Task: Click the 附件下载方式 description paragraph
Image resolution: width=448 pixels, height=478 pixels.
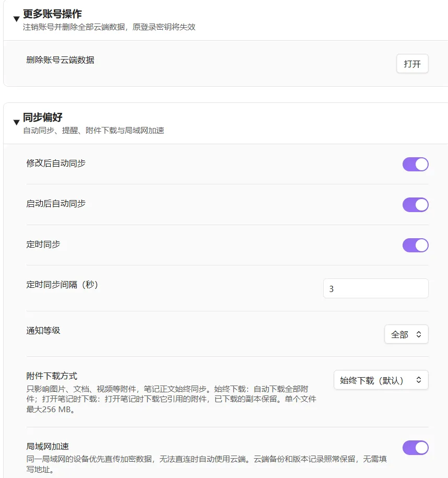Action: [x=171, y=399]
